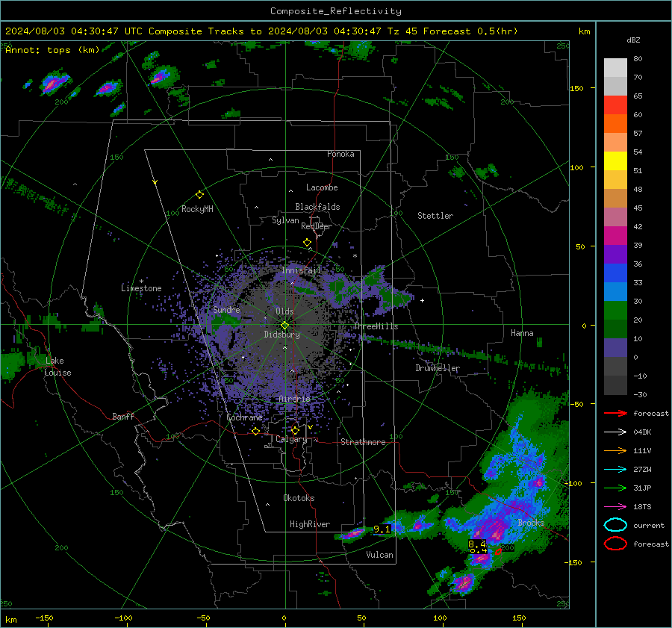
Task: Select the blue 33–36 dBZ swatch
Action: [x=615, y=273]
